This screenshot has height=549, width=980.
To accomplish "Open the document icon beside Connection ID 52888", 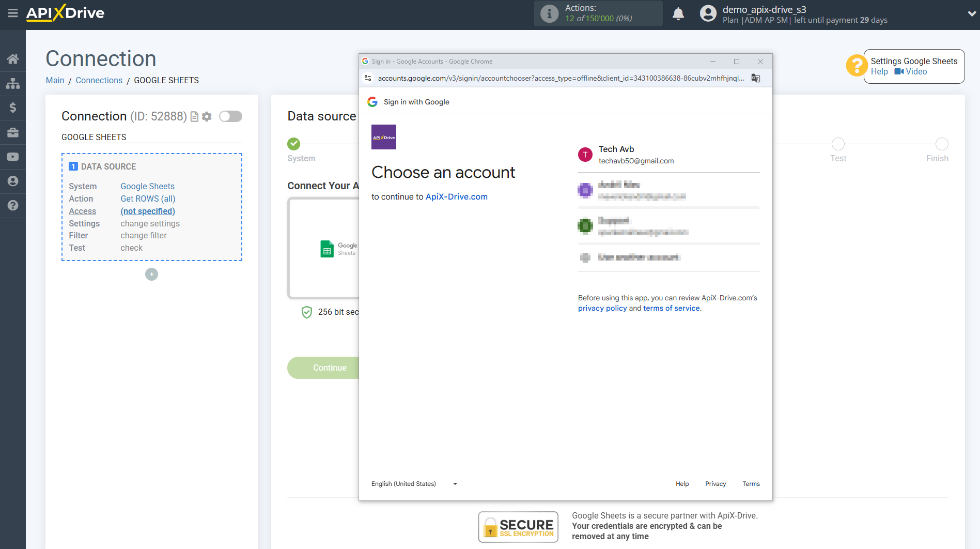I will coord(194,116).
